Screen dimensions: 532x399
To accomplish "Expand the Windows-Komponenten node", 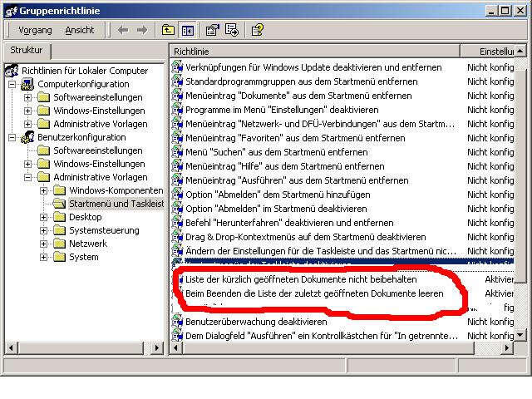I will click(x=44, y=190).
